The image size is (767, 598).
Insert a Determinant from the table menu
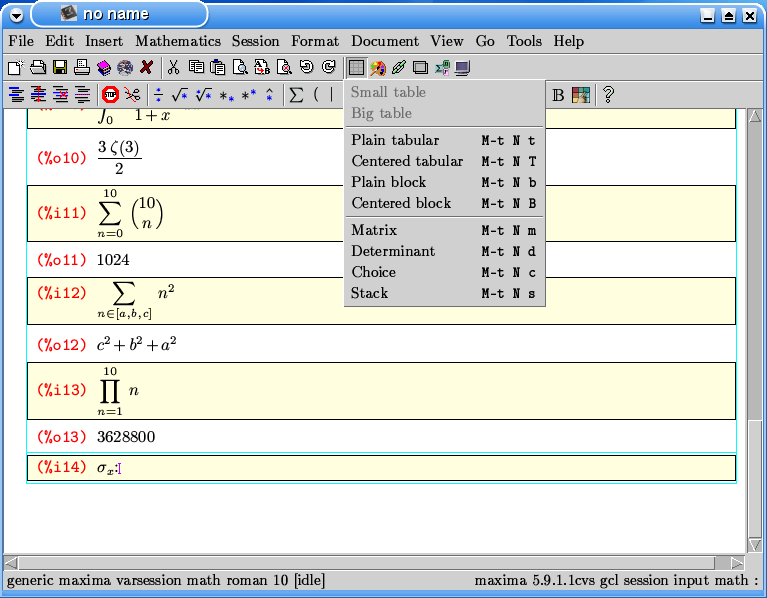click(444, 251)
